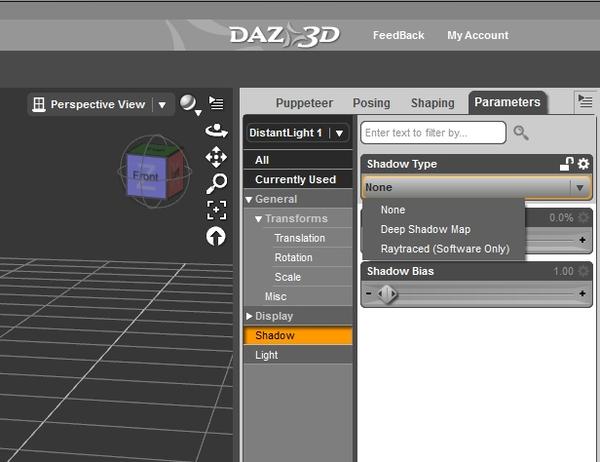
Task: Switch to the Posing tab
Action: (371, 103)
